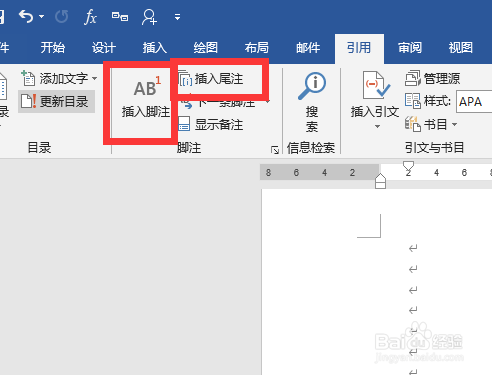Click the Undo arrow icon
The width and height of the screenshot is (492, 375).
click(26, 16)
